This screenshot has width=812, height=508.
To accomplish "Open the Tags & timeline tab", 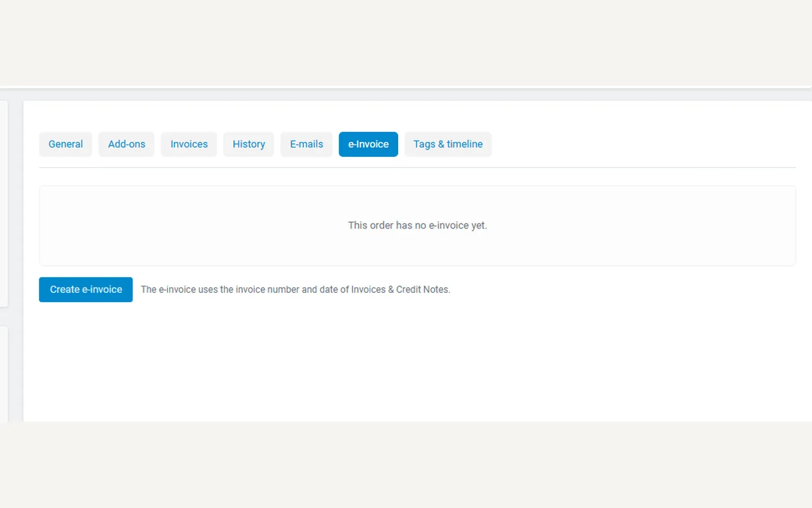I will pyautogui.click(x=448, y=144).
